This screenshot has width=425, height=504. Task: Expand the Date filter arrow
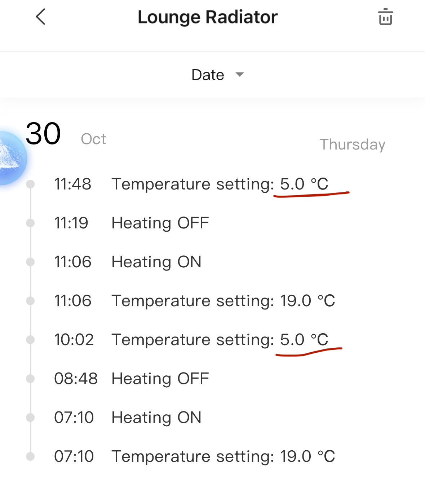point(240,75)
